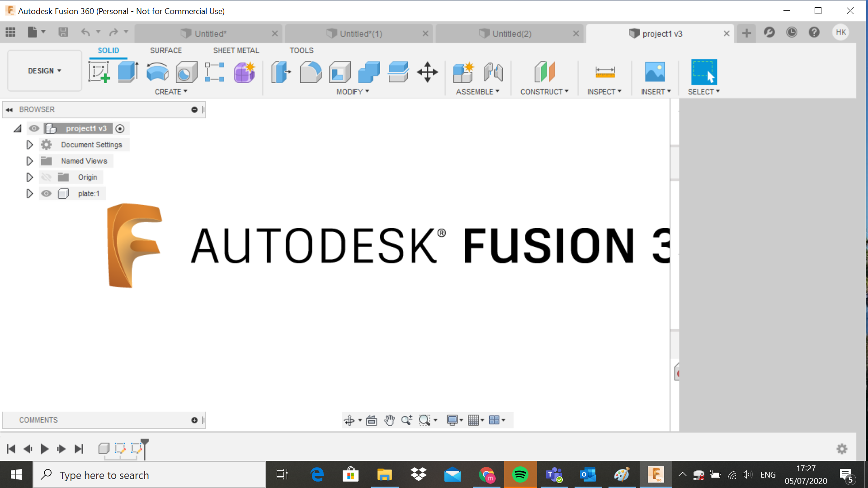Screen dimensions: 868x488
Task: Select the Fillet tool in Modify
Action: (x=311, y=72)
